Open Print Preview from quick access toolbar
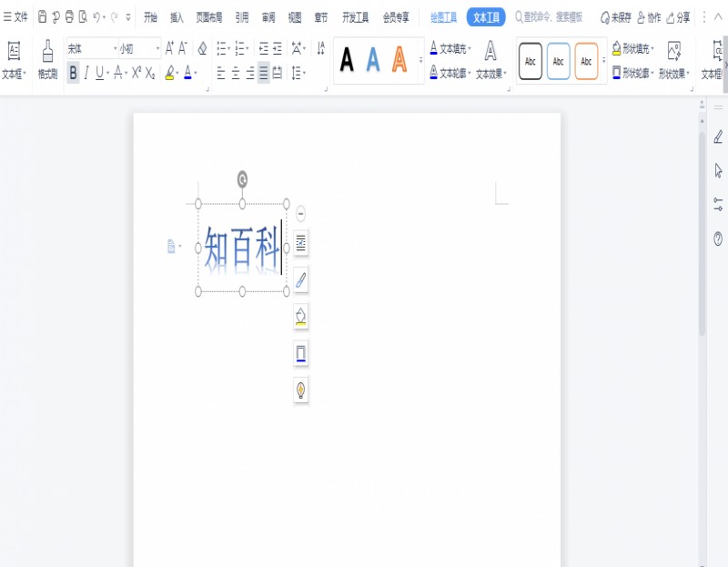This screenshot has width=728, height=567. click(83, 17)
